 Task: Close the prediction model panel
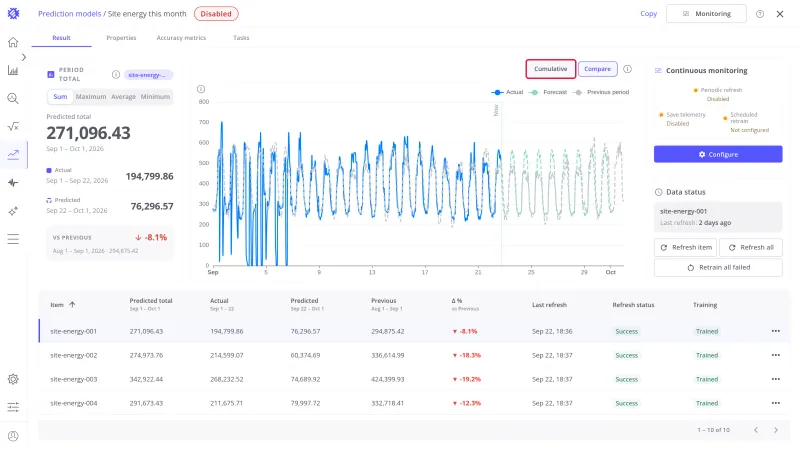click(780, 14)
